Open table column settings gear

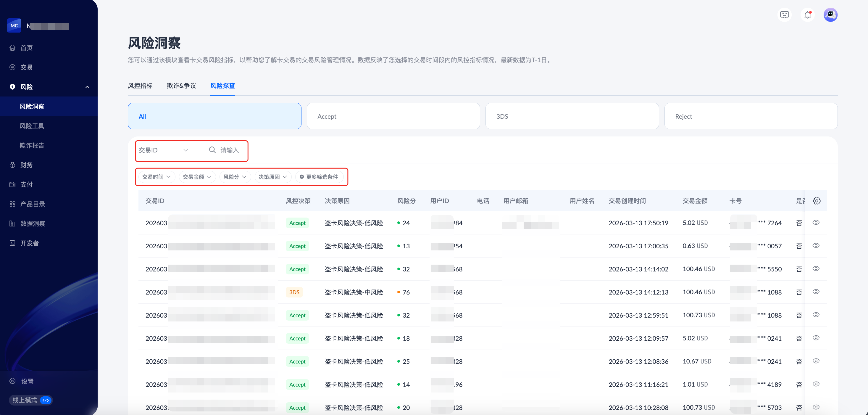[x=817, y=201]
